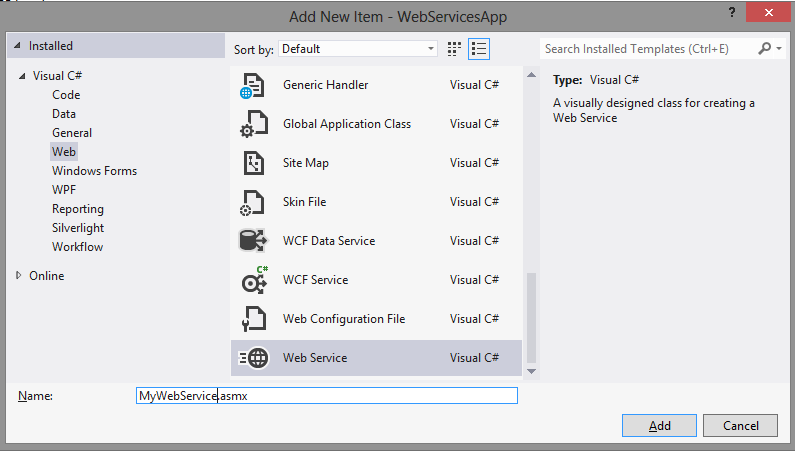Collapse the Installed section
795x451 pixels.
(17, 46)
